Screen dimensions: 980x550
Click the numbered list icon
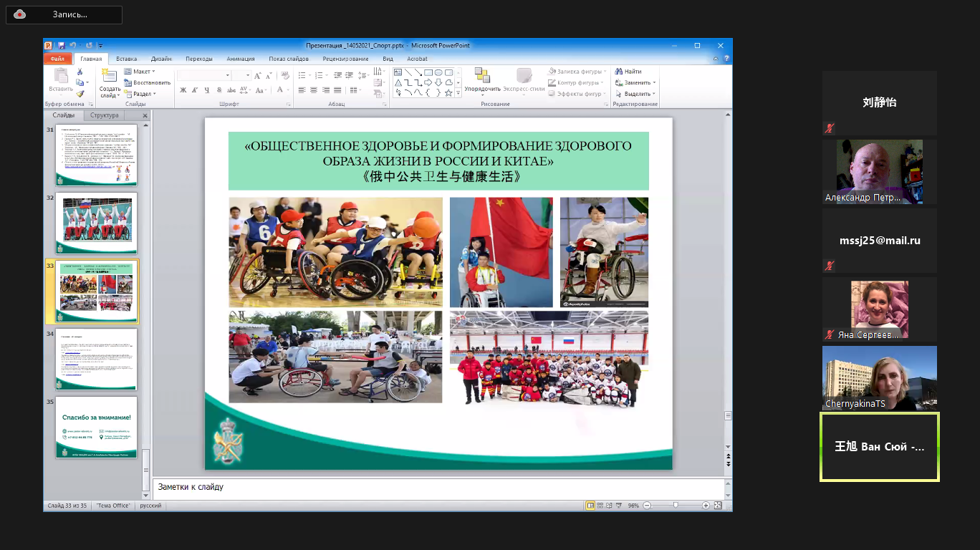click(x=320, y=75)
